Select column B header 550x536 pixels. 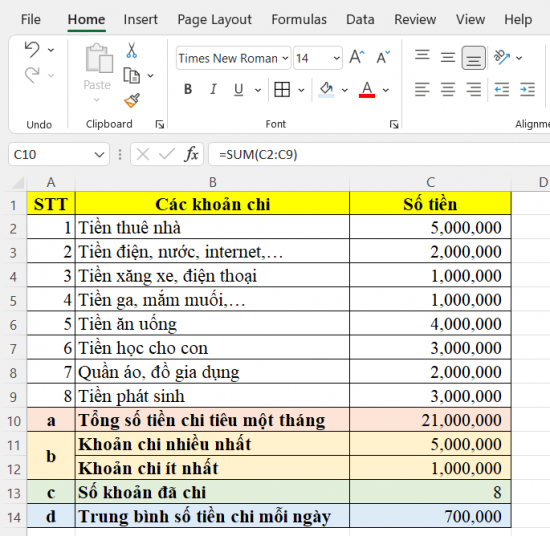click(x=213, y=182)
